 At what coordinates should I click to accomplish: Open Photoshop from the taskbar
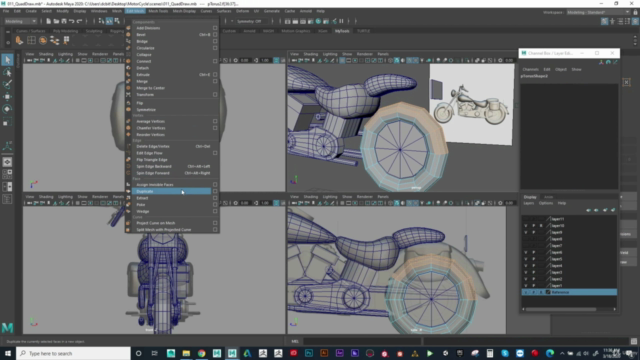point(309,353)
